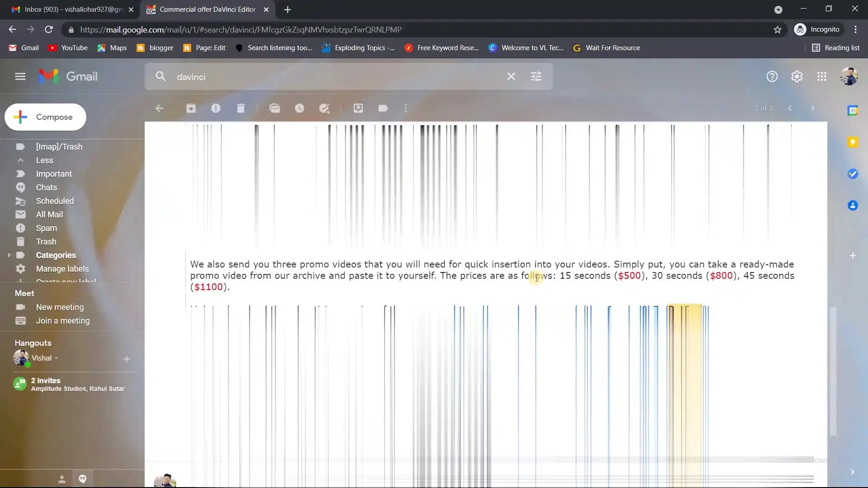Open the Move to folder icon
The width and height of the screenshot is (868, 488).
tap(358, 108)
